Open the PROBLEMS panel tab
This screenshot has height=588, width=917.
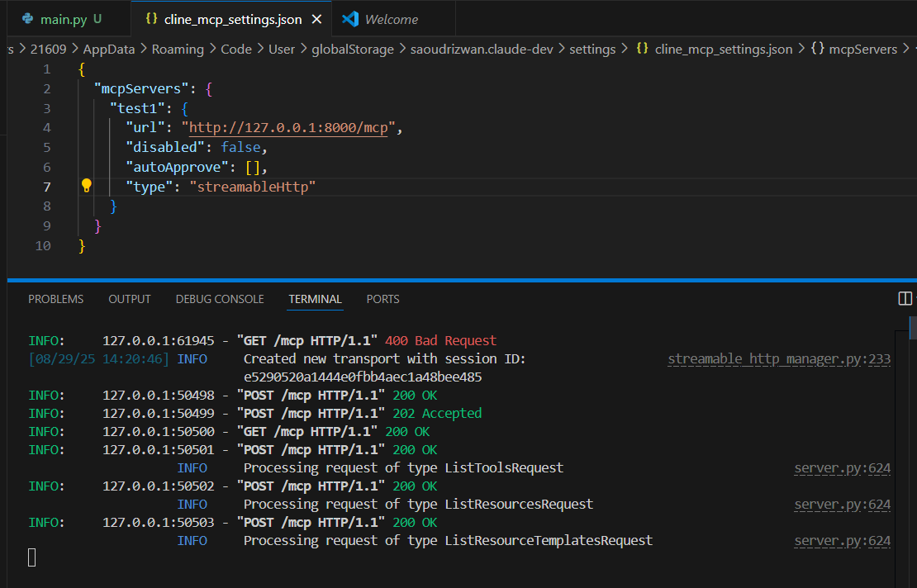[x=55, y=299]
